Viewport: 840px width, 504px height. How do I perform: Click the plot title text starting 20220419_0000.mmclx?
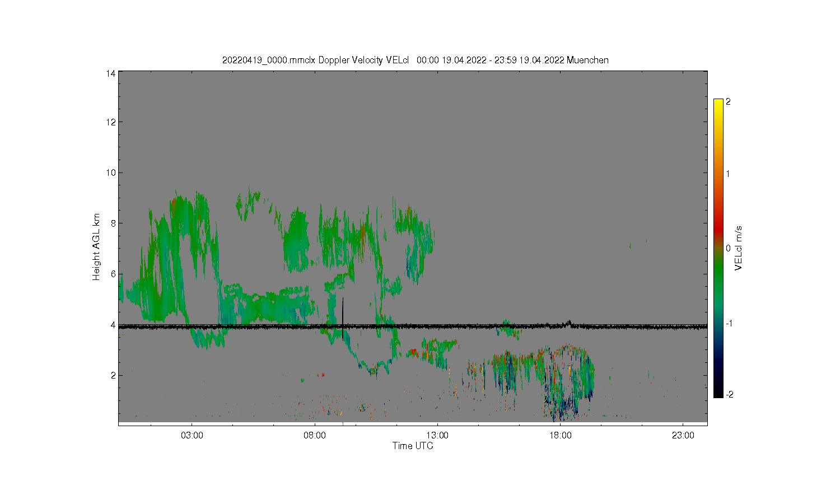(415, 60)
